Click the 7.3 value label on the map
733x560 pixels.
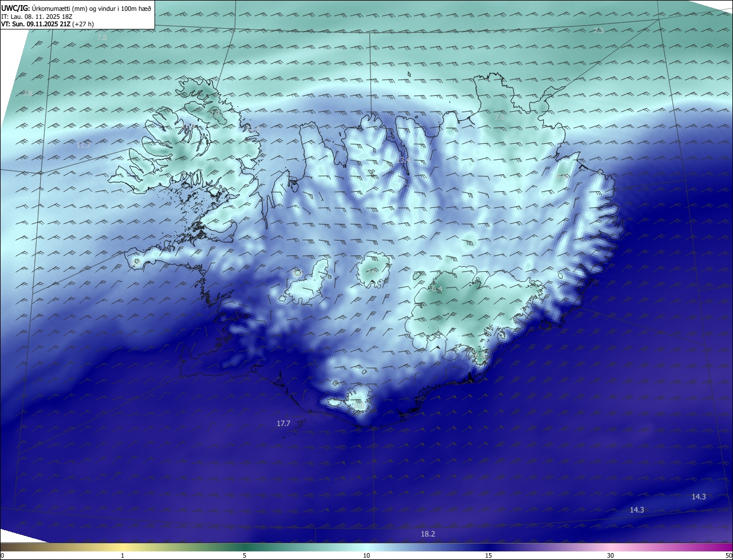coord(598,30)
